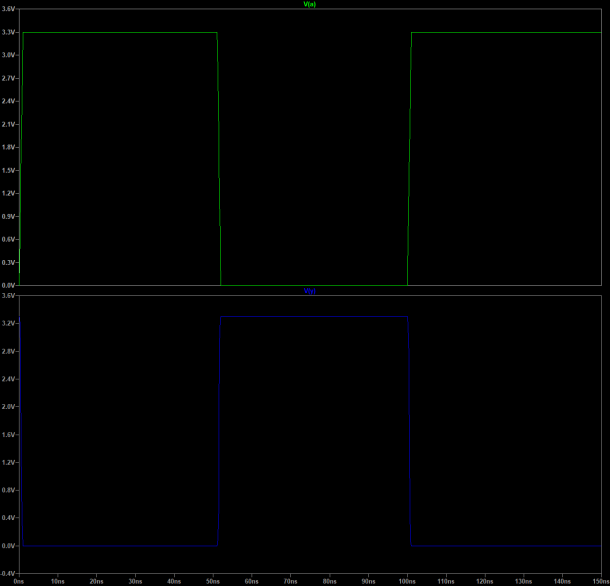610x586 pixels.
Task: Click the 3.3V label on upper pane axis
Action: tap(8, 32)
